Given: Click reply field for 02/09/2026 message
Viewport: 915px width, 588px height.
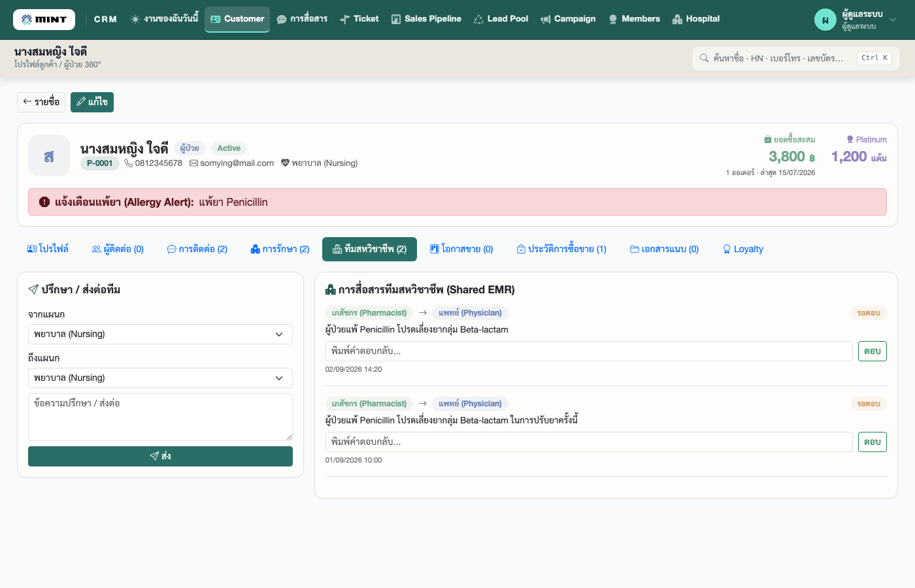Looking at the screenshot, I should coord(589,351).
